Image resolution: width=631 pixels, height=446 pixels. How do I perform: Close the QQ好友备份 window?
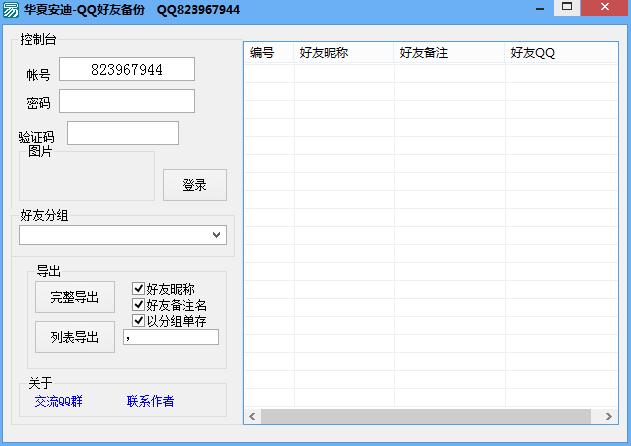pyautogui.click(x=604, y=7)
